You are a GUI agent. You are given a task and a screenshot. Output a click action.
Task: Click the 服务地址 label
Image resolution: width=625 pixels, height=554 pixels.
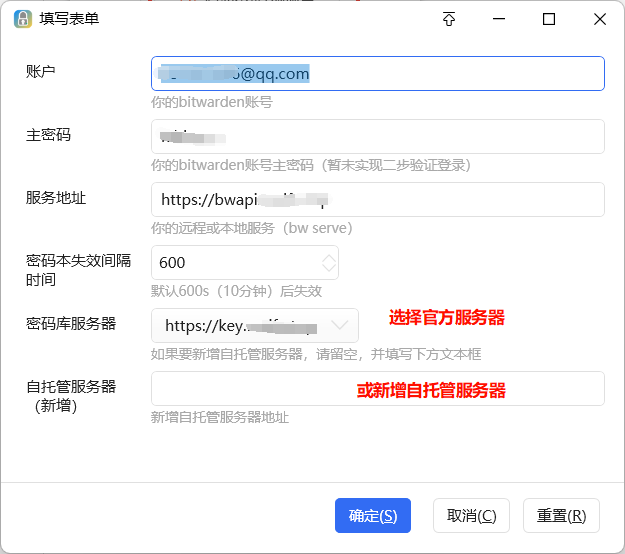point(56,198)
